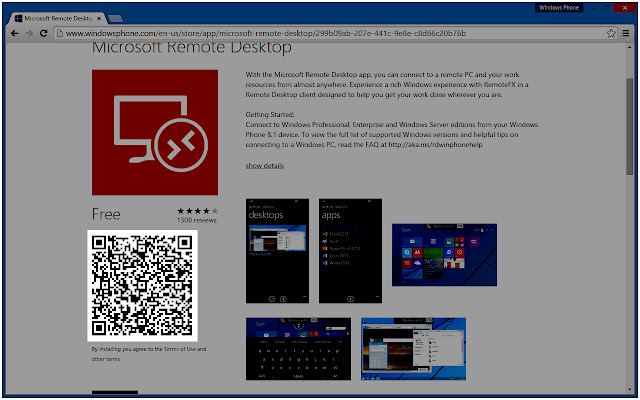
Task: Click the vertical scrollbar thumb
Action: click(630, 127)
